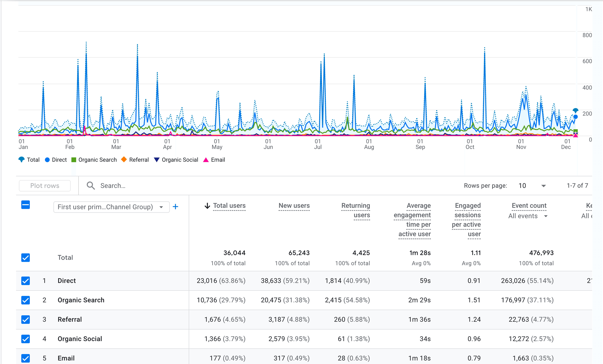Open First user primary channel group dropdown

tap(111, 207)
